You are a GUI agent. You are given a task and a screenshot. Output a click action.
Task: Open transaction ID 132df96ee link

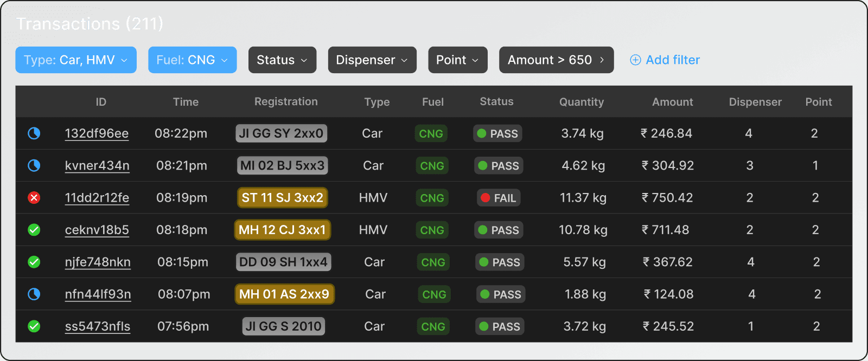pyautogui.click(x=97, y=133)
